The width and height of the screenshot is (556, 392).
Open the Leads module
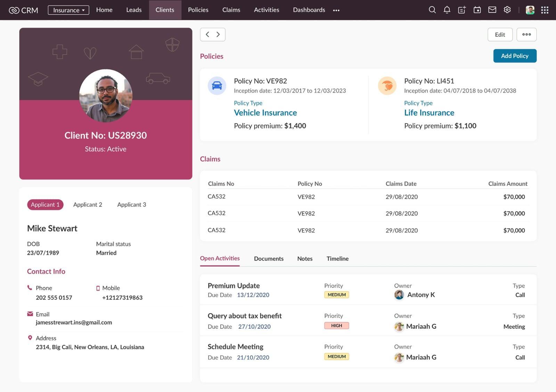[x=134, y=10]
